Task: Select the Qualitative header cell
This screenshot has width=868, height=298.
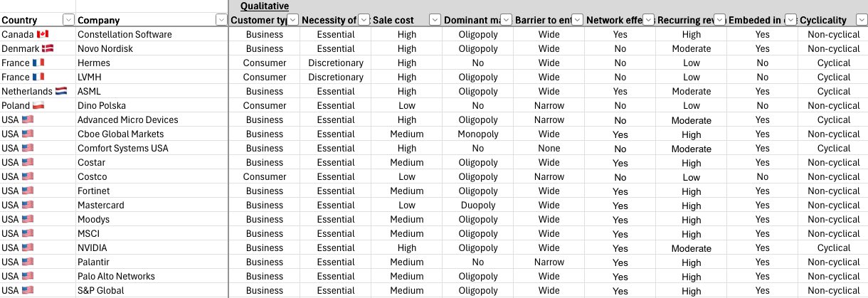Action: pyautogui.click(x=264, y=6)
